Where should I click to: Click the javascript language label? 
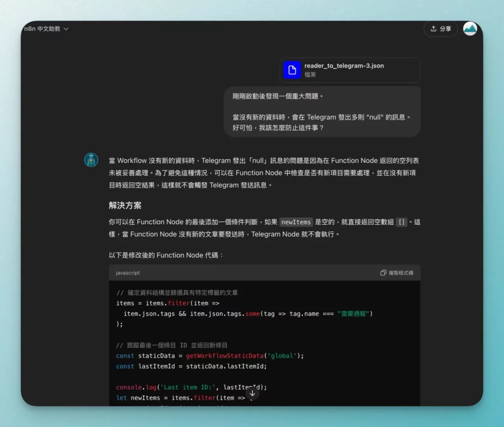click(x=127, y=273)
